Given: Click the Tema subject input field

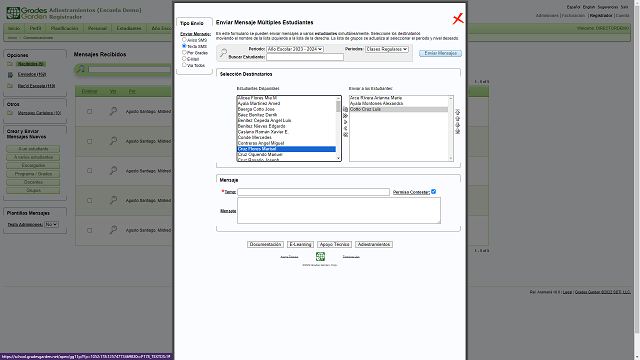Looking at the screenshot, I should [313, 192].
